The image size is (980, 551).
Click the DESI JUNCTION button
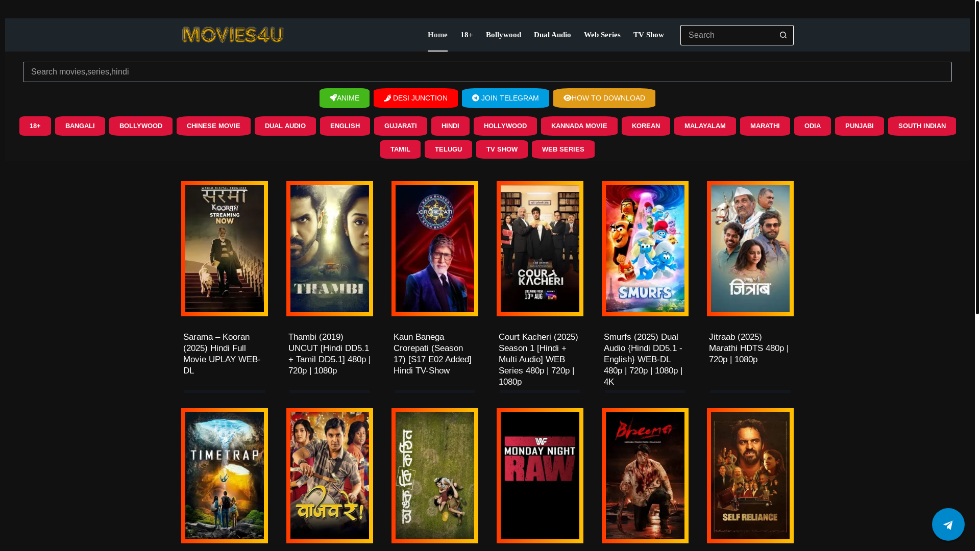click(x=415, y=98)
